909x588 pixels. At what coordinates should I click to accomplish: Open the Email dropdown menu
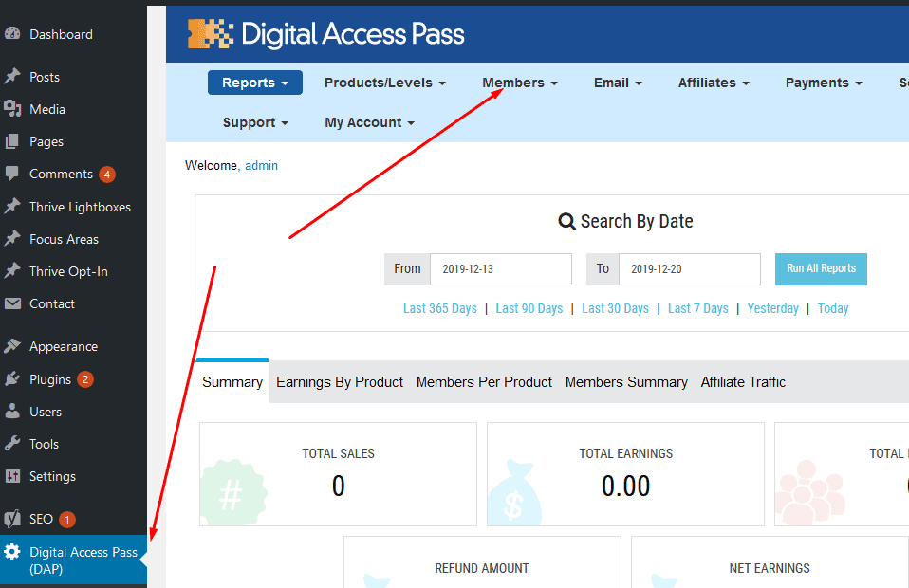tap(618, 83)
